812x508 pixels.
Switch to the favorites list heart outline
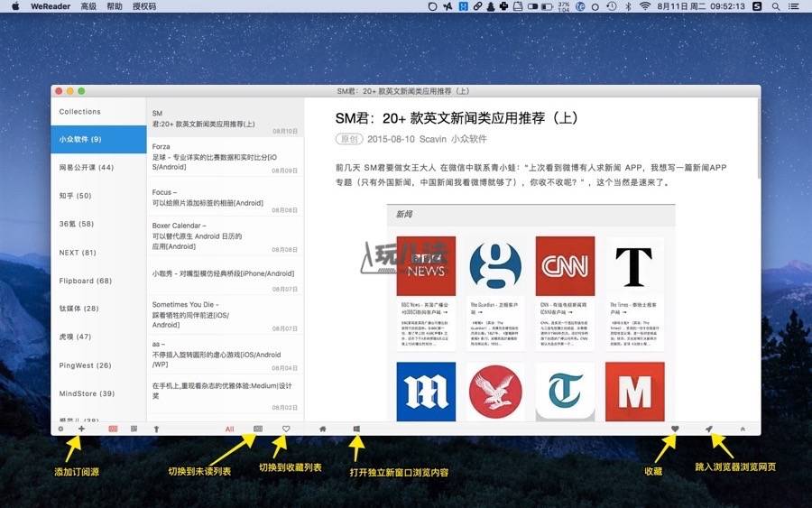point(286,429)
